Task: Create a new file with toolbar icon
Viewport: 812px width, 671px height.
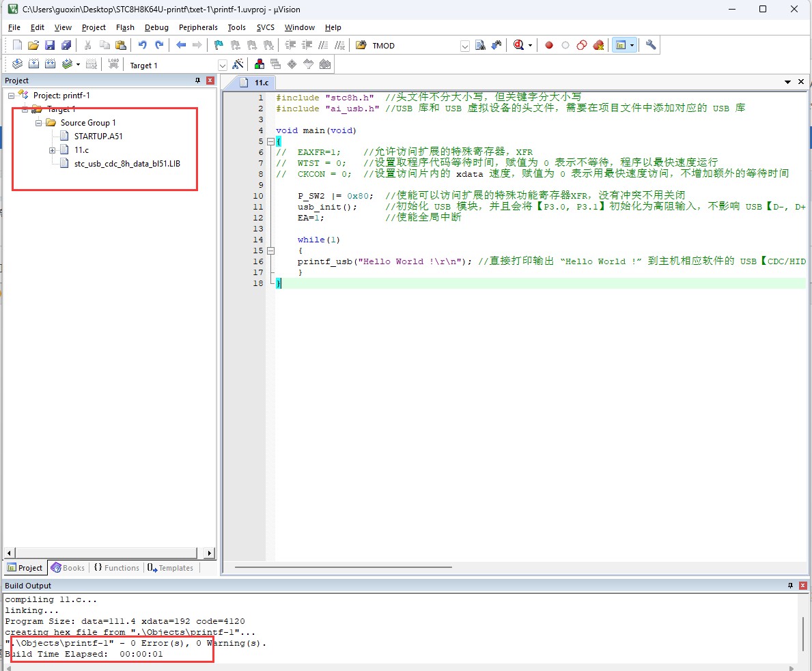Action: tap(17, 45)
